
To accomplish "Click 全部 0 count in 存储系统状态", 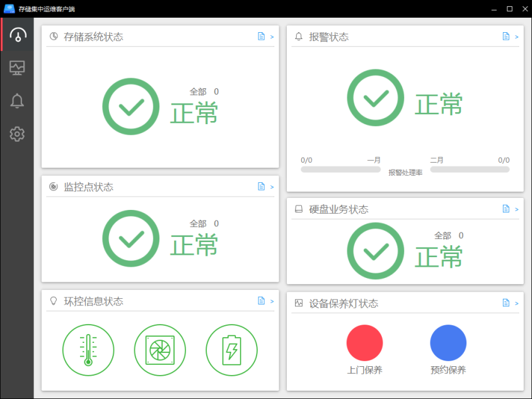I will click(204, 91).
